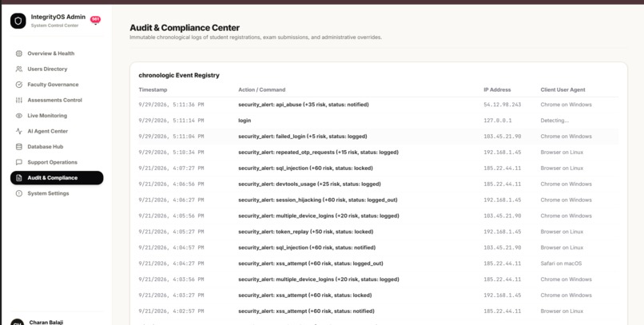Select the devtools_usage alert entry
644x325 pixels.
click(x=378, y=184)
